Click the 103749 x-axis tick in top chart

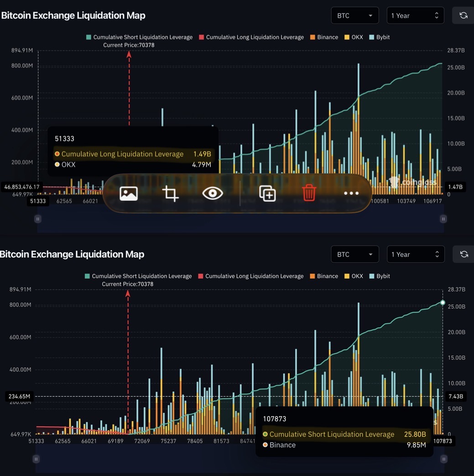[x=406, y=201]
